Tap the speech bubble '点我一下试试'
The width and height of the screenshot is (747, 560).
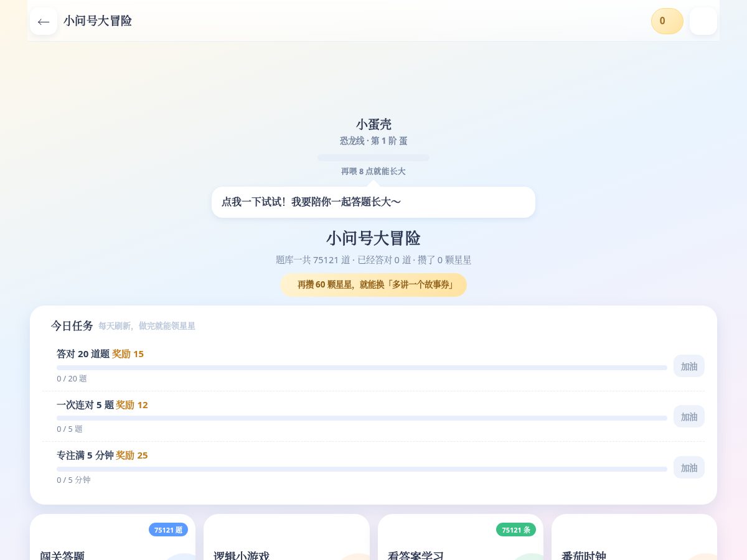click(x=374, y=202)
